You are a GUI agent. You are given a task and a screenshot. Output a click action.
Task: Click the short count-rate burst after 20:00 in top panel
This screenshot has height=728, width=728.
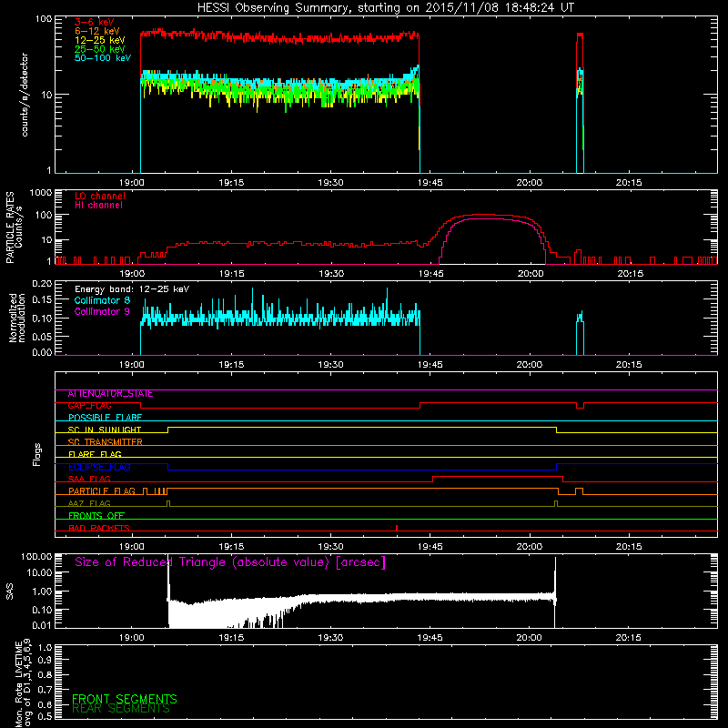coord(580,102)
